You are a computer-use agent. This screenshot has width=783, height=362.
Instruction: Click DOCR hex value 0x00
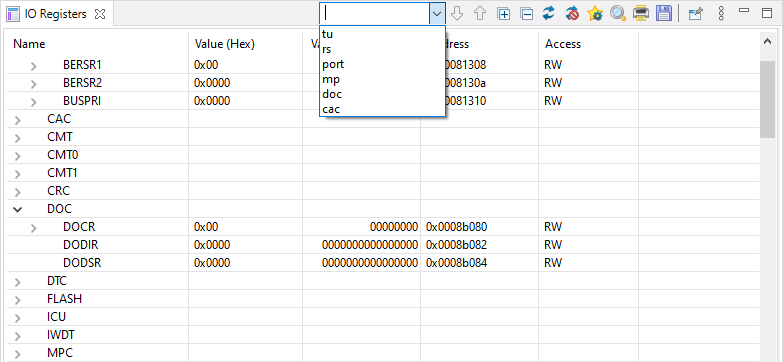tap(206, 227)
